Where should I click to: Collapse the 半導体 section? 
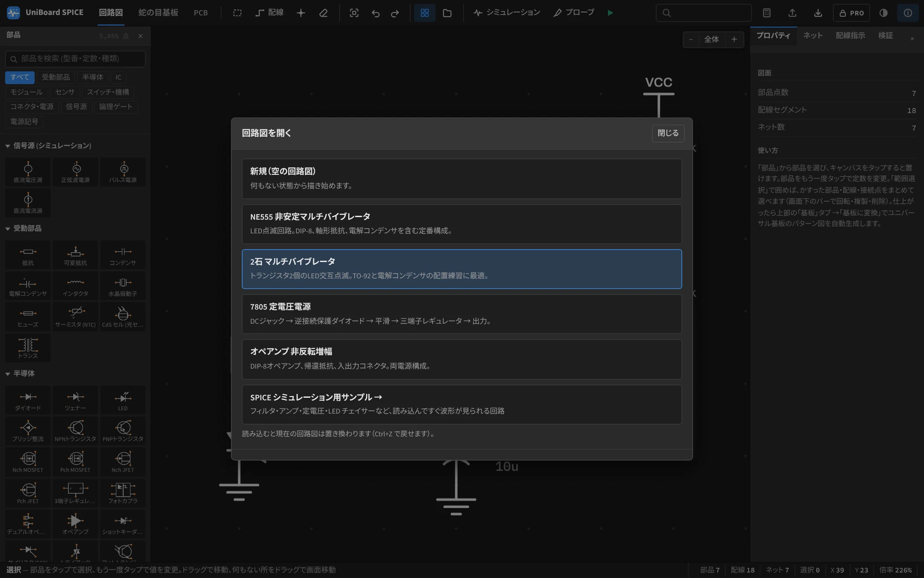coord(20,373)
